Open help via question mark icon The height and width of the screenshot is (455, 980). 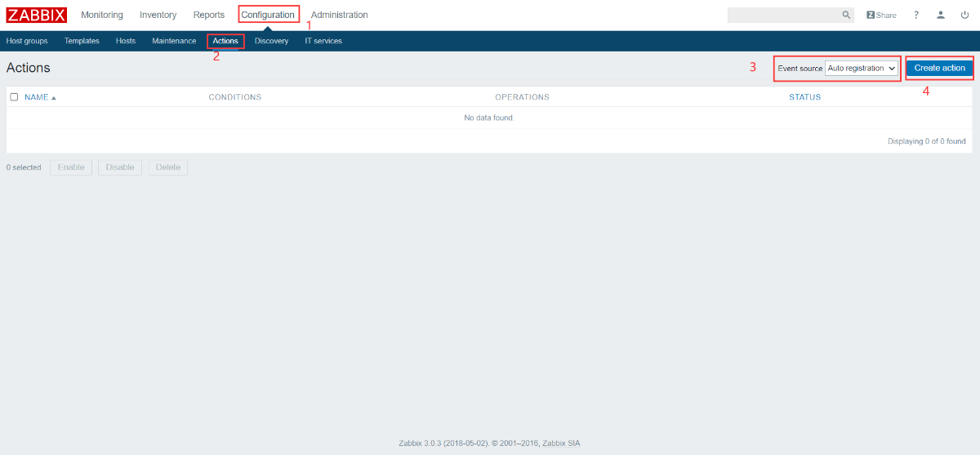pos(916,15)
